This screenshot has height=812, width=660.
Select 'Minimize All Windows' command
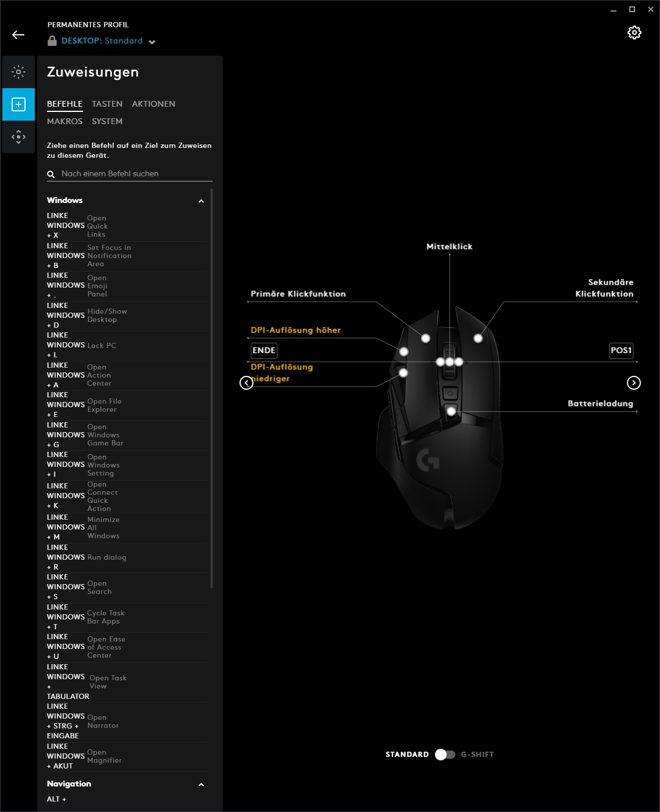click(126, 527)
